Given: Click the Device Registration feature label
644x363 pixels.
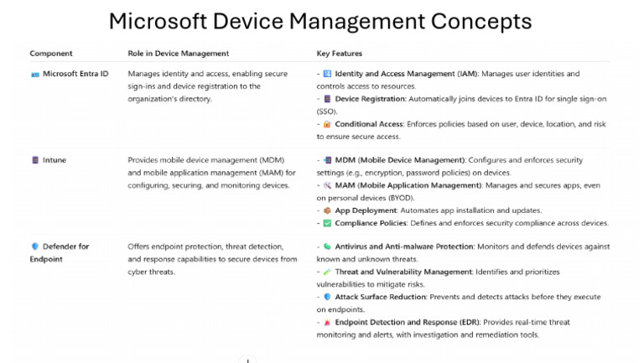Looking at the screenshot, I should coord(371,99).
